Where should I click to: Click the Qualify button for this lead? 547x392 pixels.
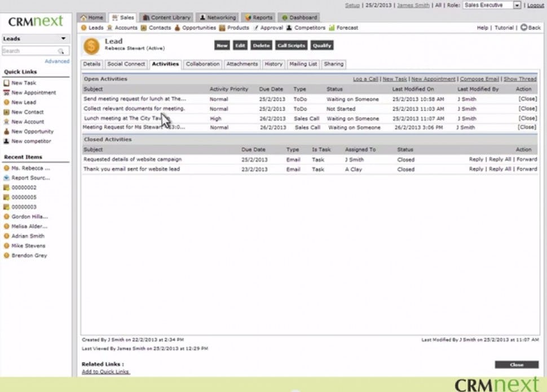321,45
